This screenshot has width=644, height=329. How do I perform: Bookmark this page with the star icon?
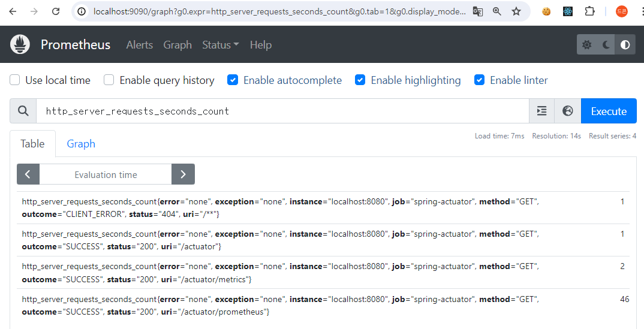[516, 11]
